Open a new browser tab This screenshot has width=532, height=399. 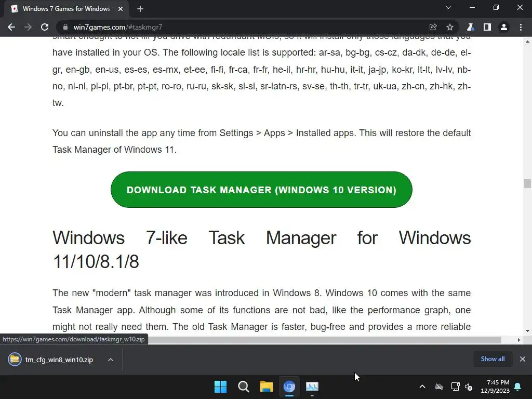coord(140,9)
